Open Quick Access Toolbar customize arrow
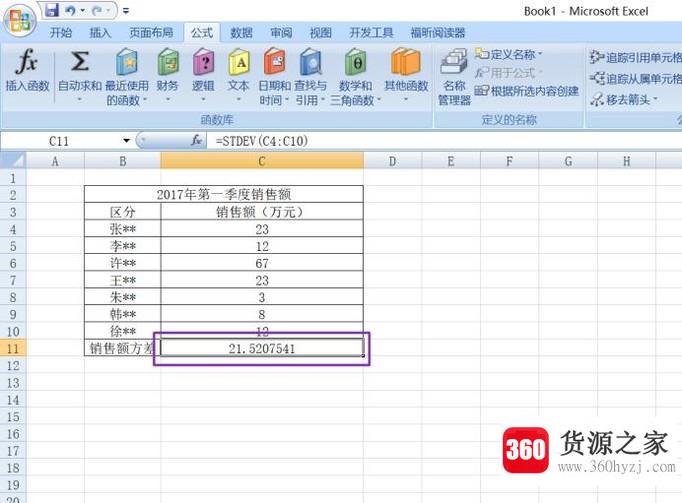Screen dimensions: 682x503 (126, 10)
